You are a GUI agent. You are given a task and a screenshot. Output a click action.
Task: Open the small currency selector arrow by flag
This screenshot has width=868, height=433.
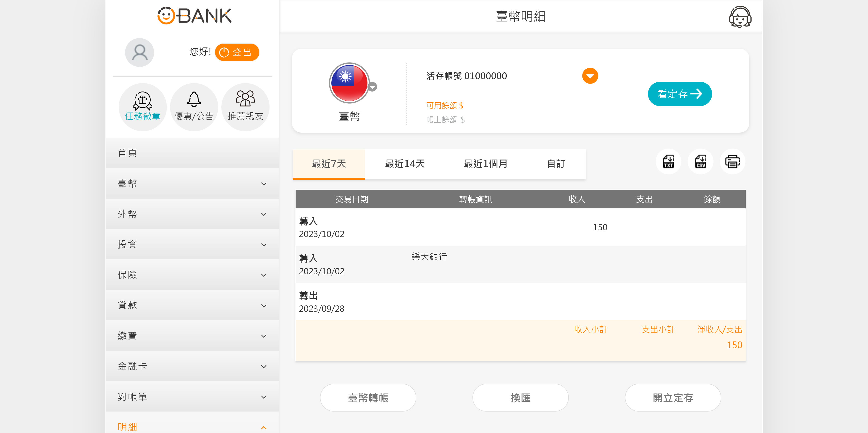(x=372, y=87)
